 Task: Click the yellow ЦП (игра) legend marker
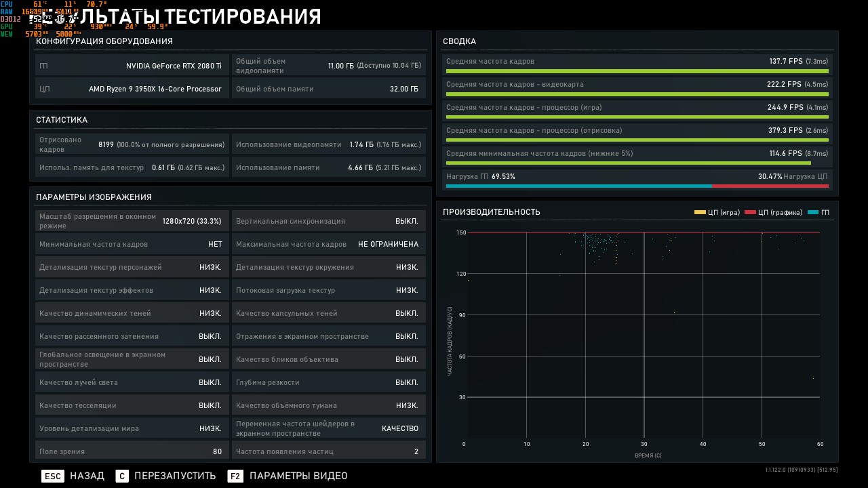(x=700, y=213)
